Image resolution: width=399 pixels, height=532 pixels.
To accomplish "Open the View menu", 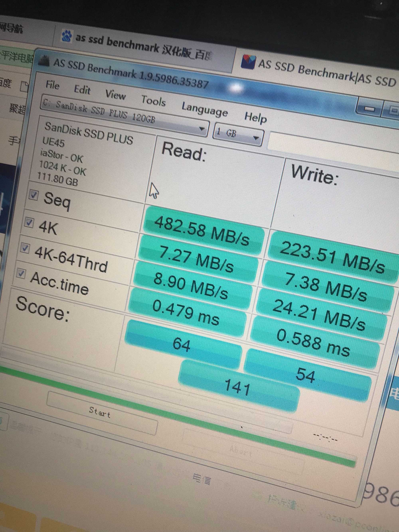I will 116,95.
